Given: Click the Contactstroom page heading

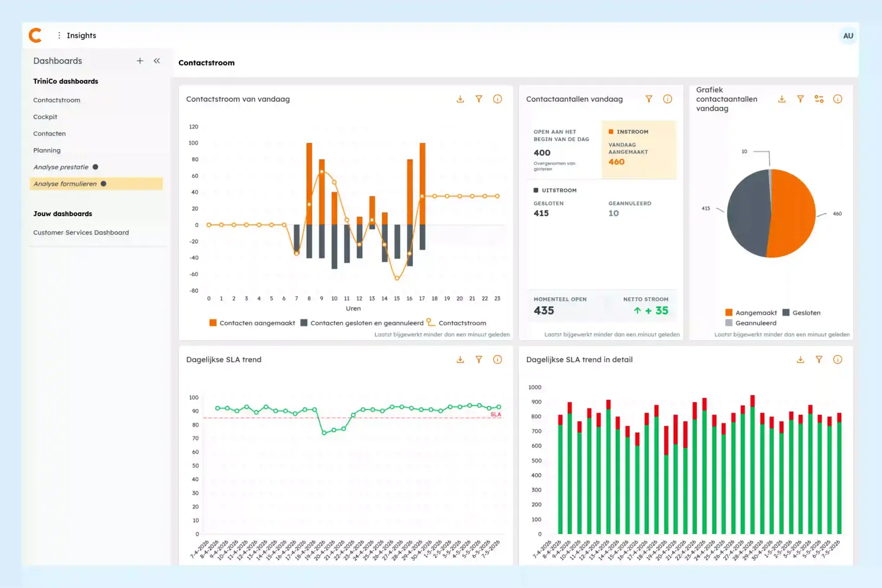Looking at the screenshot, I should tap(207, 63).
